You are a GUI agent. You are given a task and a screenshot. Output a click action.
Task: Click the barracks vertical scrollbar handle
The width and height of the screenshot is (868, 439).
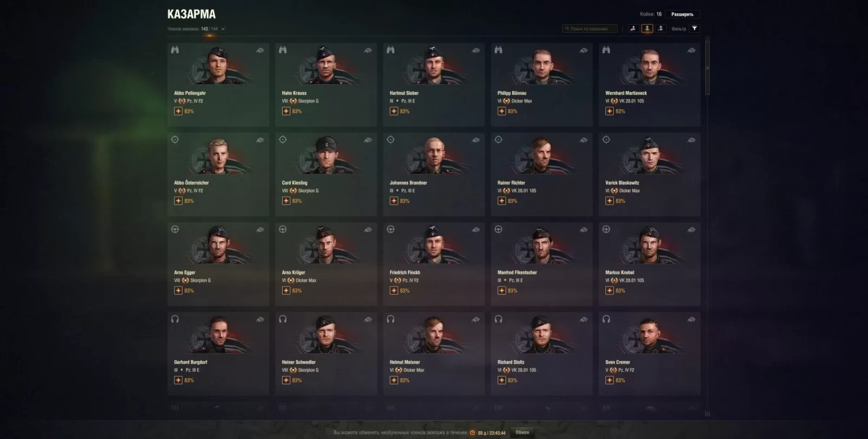point(707,68)
